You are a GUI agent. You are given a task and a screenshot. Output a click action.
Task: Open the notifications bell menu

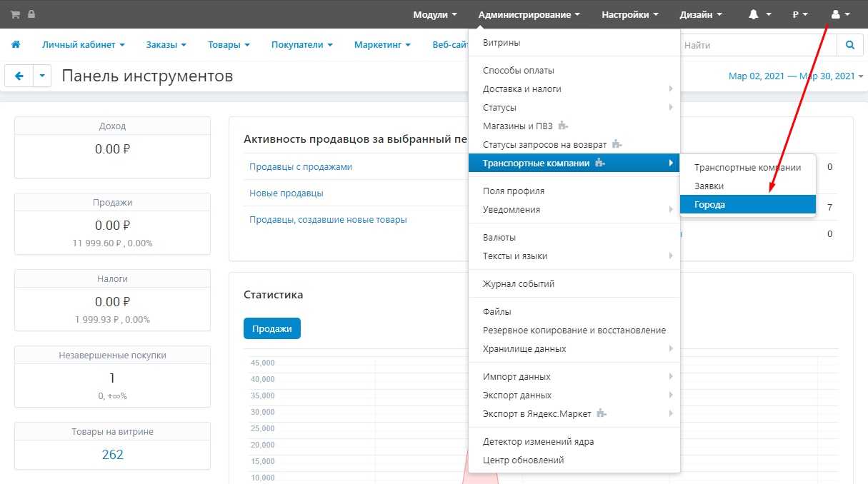tap(759, 14)
